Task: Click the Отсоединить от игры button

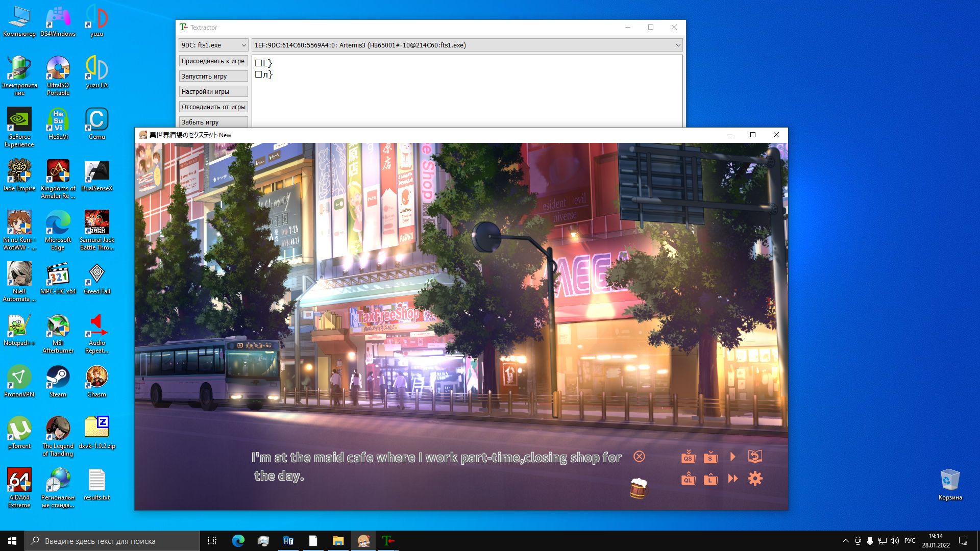Action: click(213, 107)
